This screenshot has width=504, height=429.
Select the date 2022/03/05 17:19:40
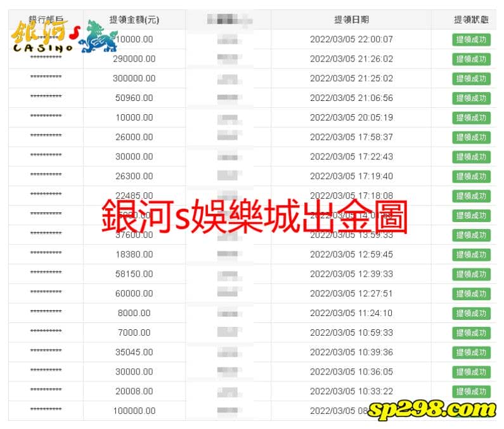[x=351, y=176]
